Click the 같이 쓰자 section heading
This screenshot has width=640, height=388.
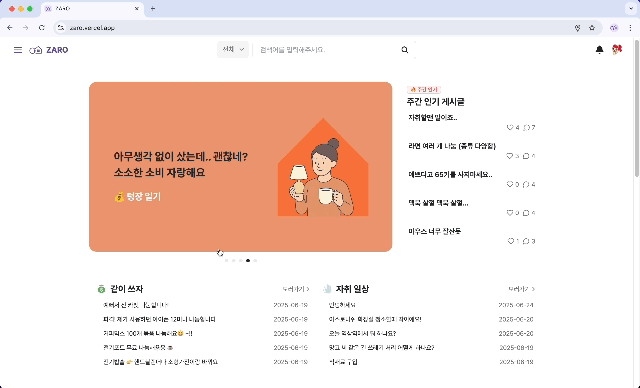coord(127,289)
